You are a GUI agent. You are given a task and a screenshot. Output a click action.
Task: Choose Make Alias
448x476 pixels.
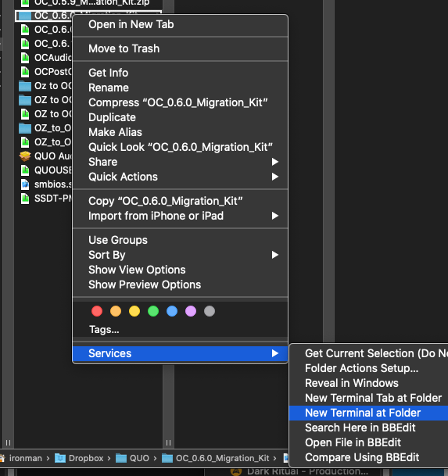tap(180, 132)
